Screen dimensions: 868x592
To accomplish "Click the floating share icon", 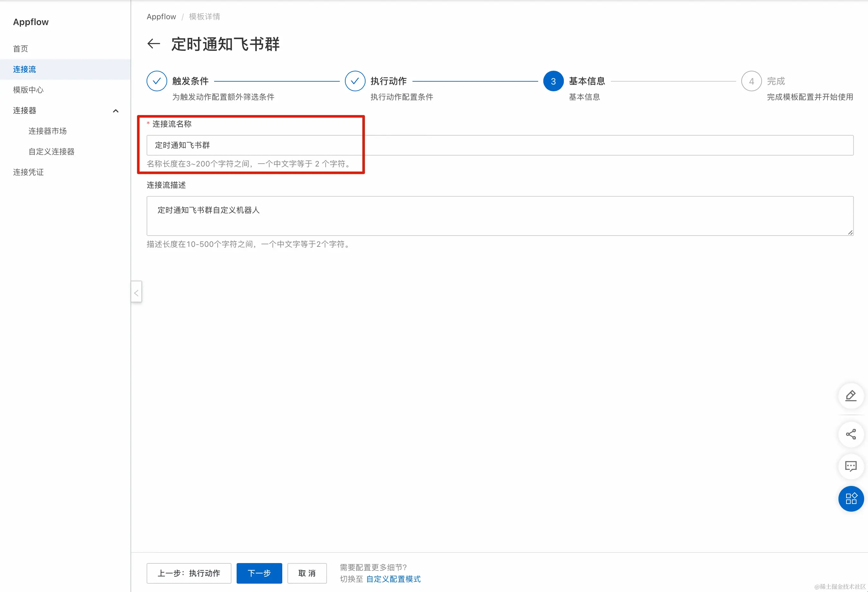I will pos(850,435).
